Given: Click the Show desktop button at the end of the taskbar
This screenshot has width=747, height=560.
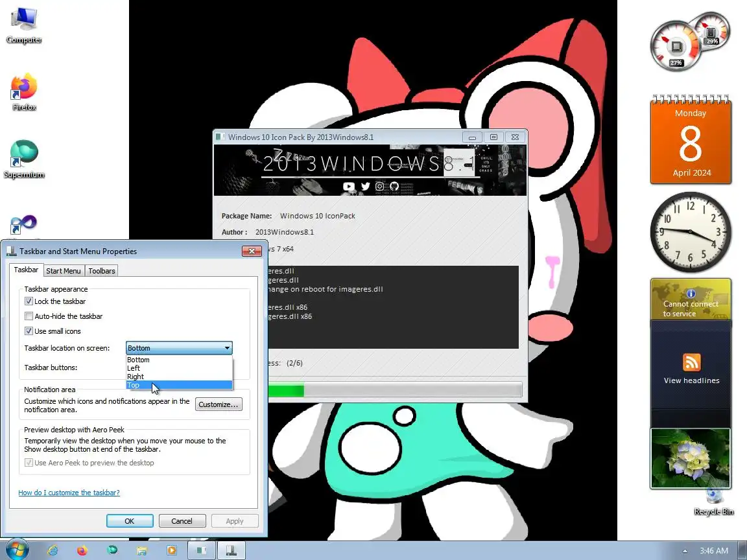Looking at the screenshot, I should coord(742,551).
